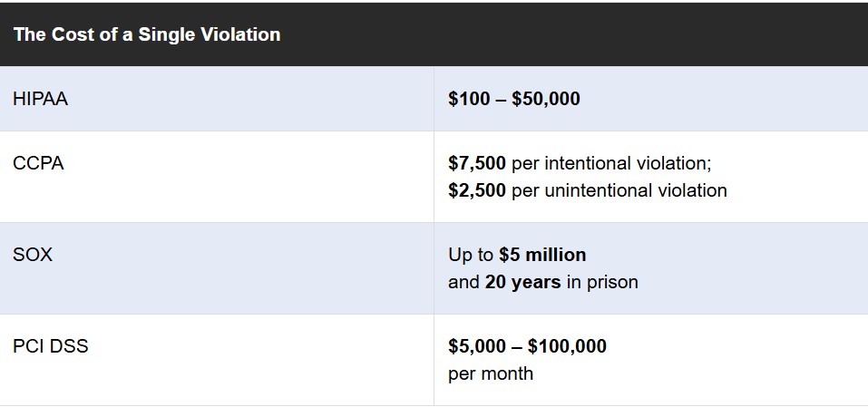Click the '20 years' prison term text
The image size is (868, 407).
tap(523, 282)
